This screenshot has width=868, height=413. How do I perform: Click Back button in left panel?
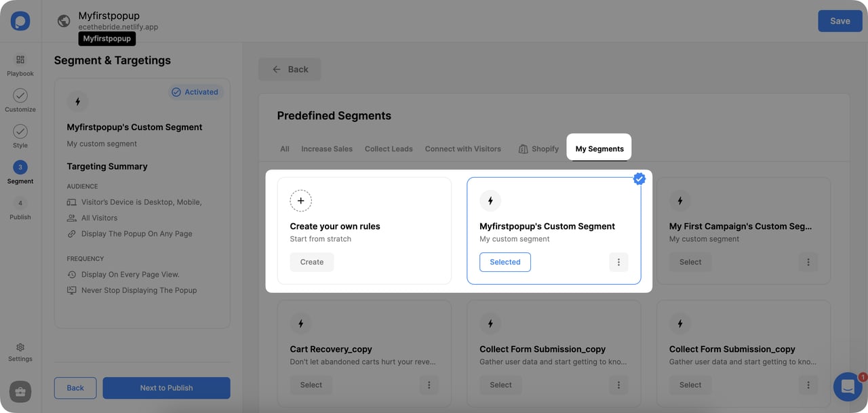tap(75, 388)
